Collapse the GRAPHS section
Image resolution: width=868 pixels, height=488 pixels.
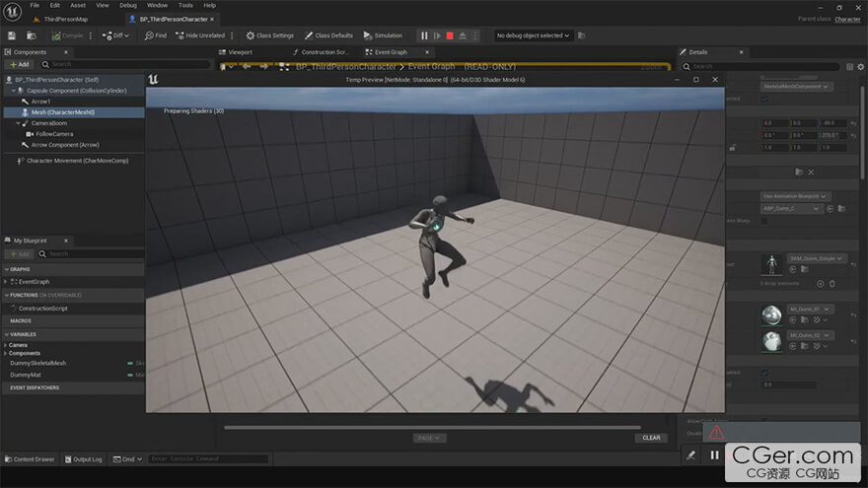(x=7, y=269)
